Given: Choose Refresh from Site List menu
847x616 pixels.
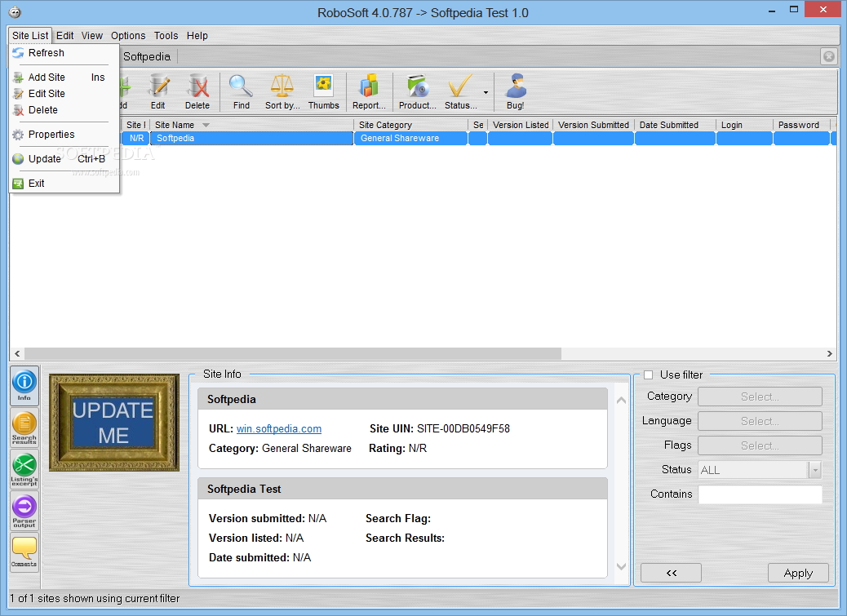Looking at the screenshot, I should coord(64,53).
